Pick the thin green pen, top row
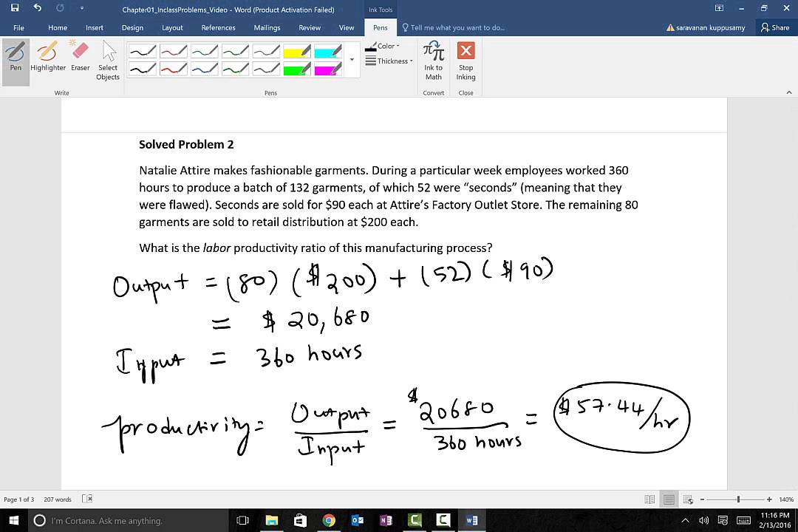The height and width of the screenshot is (532, 798). 236,51
